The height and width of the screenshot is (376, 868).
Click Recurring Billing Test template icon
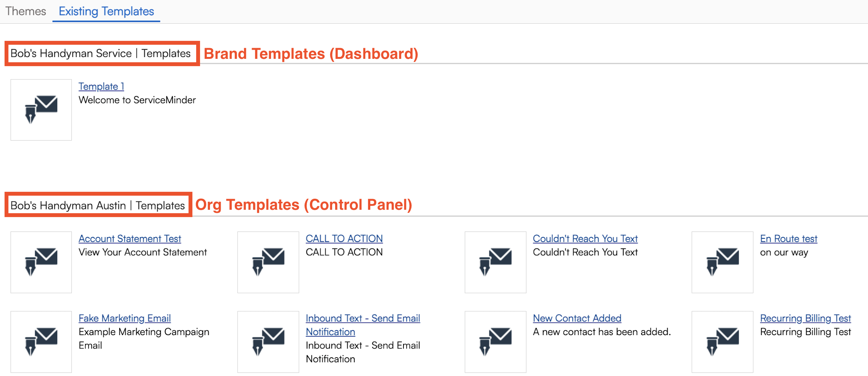coord(723,342)
